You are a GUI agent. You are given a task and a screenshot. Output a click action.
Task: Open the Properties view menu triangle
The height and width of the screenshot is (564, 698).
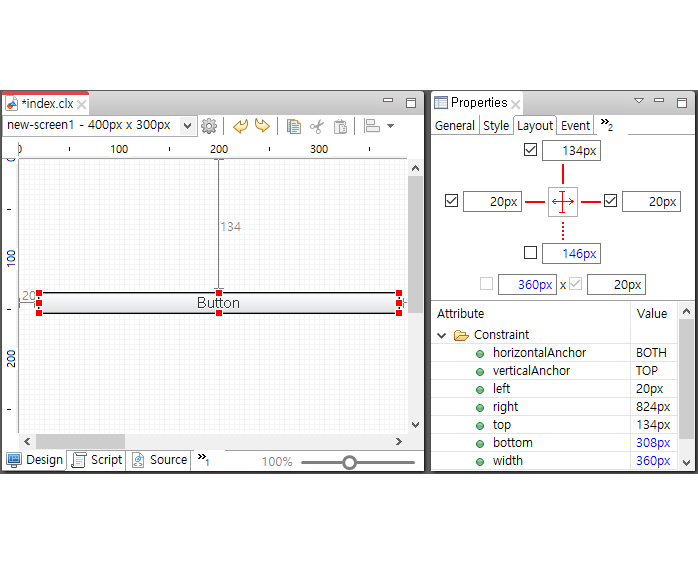(x=639, y=101)
